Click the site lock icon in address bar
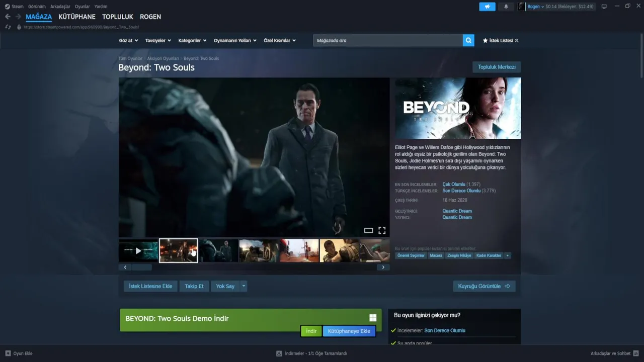The height and width of the screenshot is (362, 644). [19, 27]
